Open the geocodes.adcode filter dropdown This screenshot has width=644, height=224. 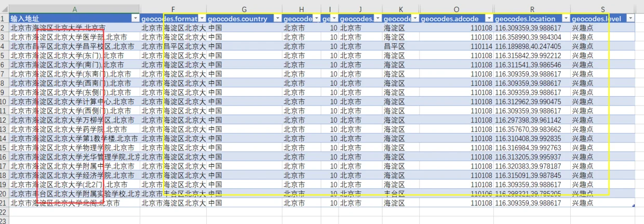[x=488, y=18]
